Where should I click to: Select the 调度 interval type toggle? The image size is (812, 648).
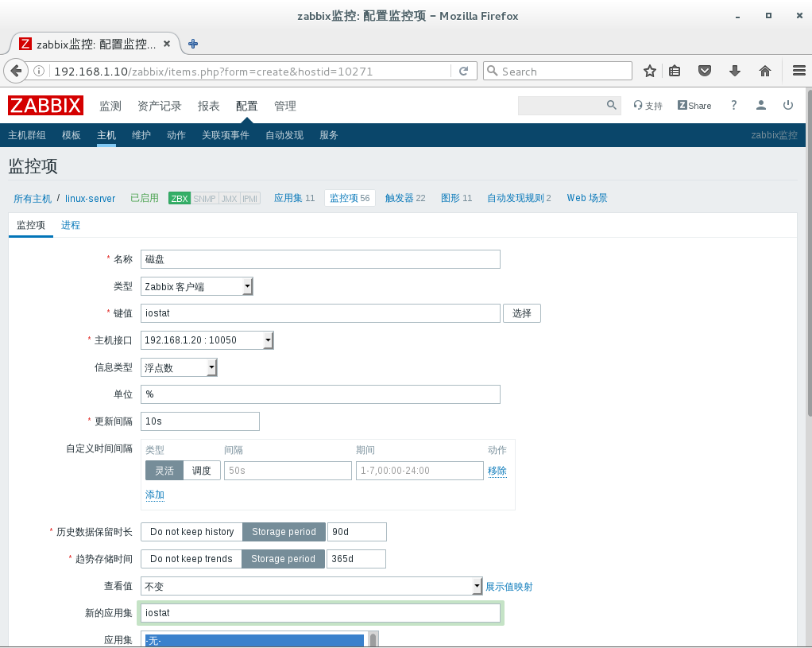pyautogui.click(x=202, y=470)
